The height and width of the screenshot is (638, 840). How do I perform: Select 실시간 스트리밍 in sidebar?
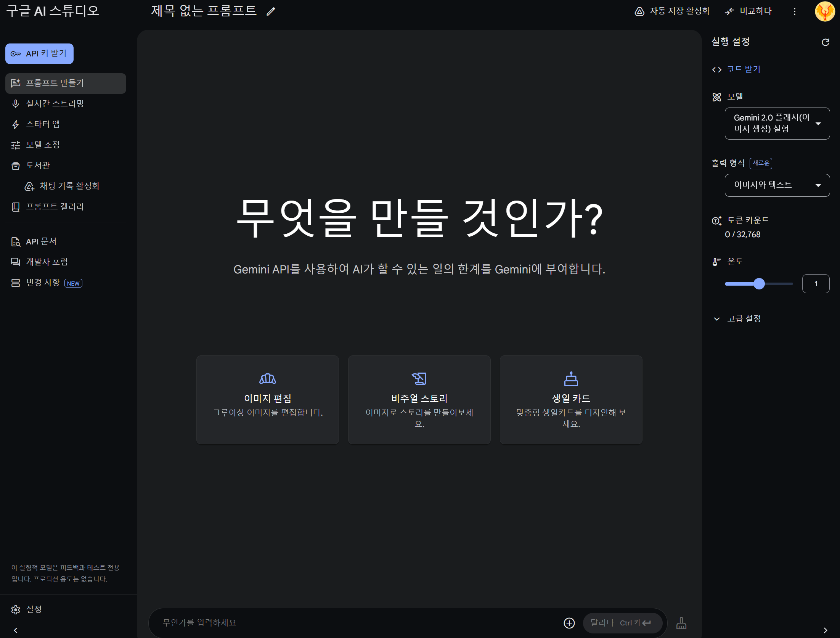click(55, 104)
